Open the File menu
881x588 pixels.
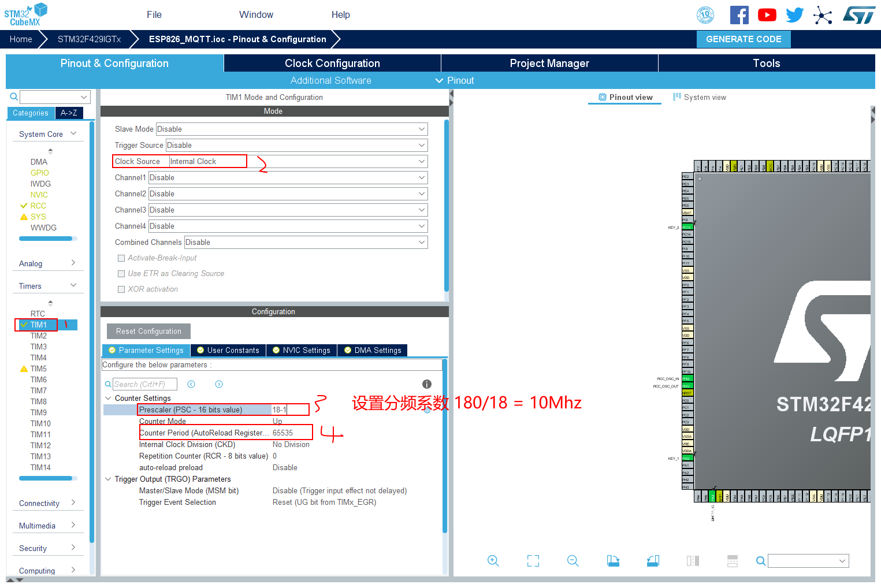pos(154,14)
